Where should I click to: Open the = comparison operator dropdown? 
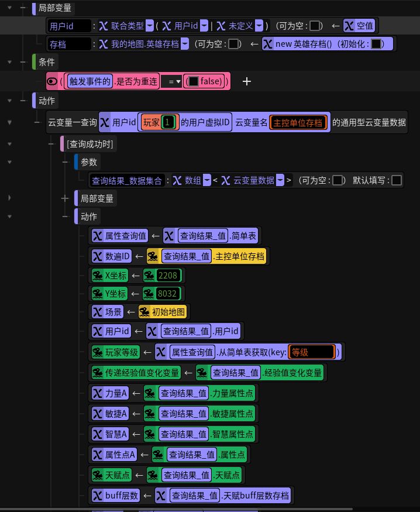(x=171, y=81)
